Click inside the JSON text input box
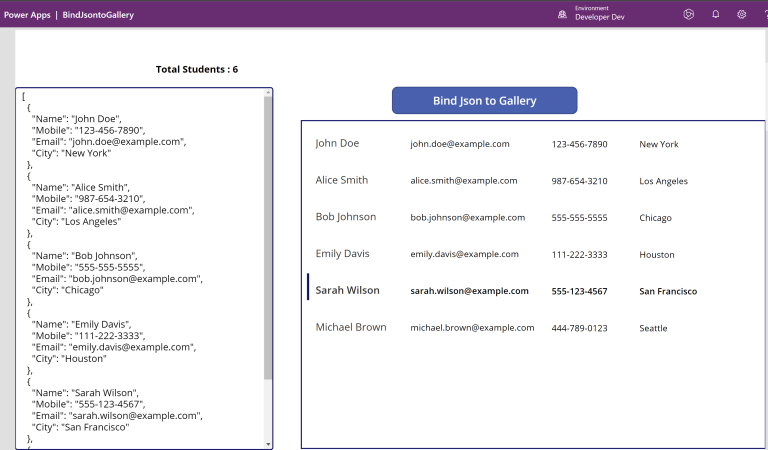The image size is (768, 450). [140, 268]
